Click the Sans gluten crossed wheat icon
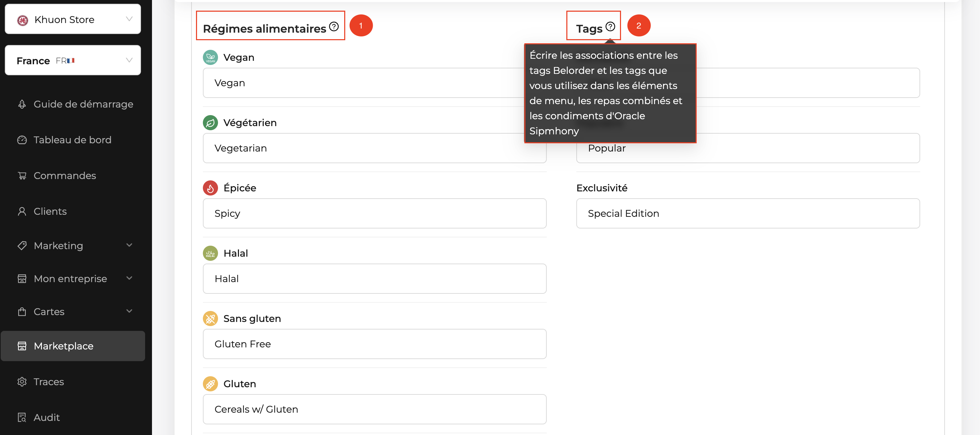This screenshot has height=435, width=980. pyautogui.click(x=210, y=319)
